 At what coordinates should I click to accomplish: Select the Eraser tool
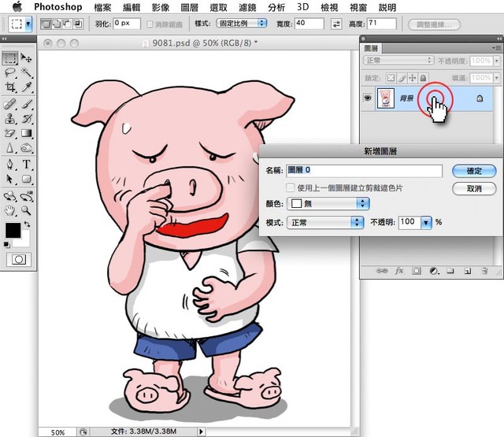(x=9, y=133)
